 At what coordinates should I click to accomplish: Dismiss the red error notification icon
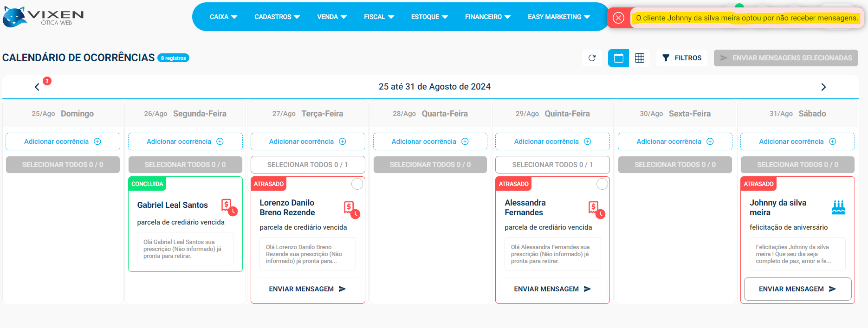pyautogui.click(x=618, y=18)
